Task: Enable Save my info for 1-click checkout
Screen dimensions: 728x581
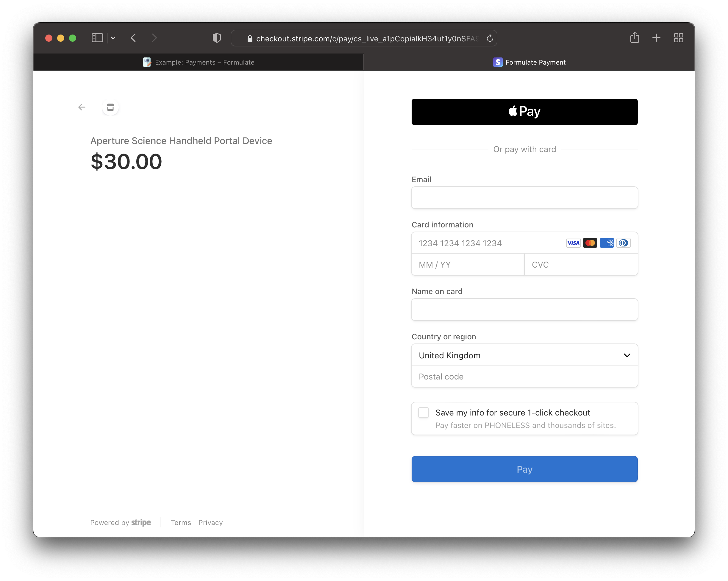Action: point(424,413)
